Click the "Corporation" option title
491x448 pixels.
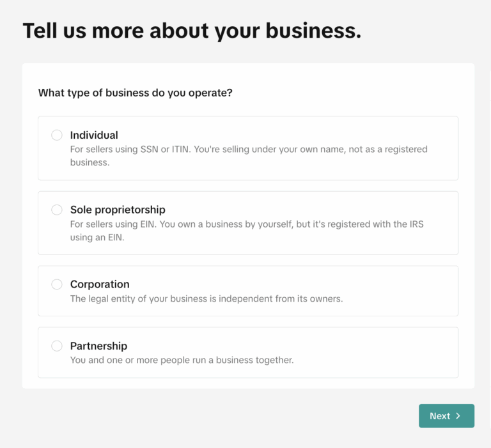(x=100, y=284)
